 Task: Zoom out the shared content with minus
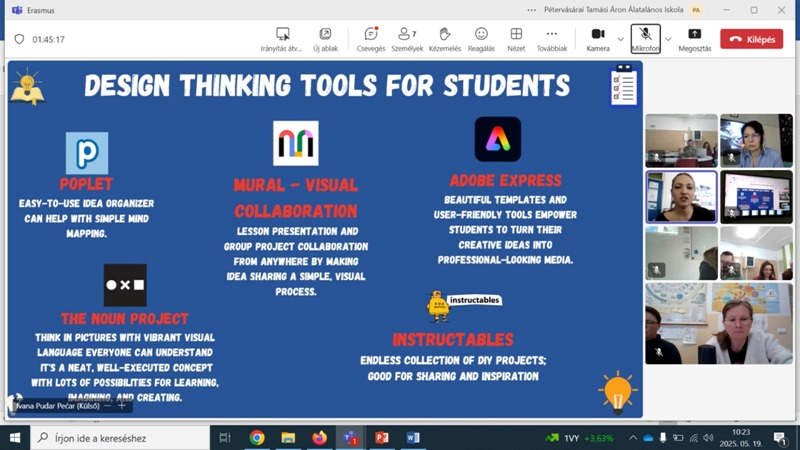point(108,406)
